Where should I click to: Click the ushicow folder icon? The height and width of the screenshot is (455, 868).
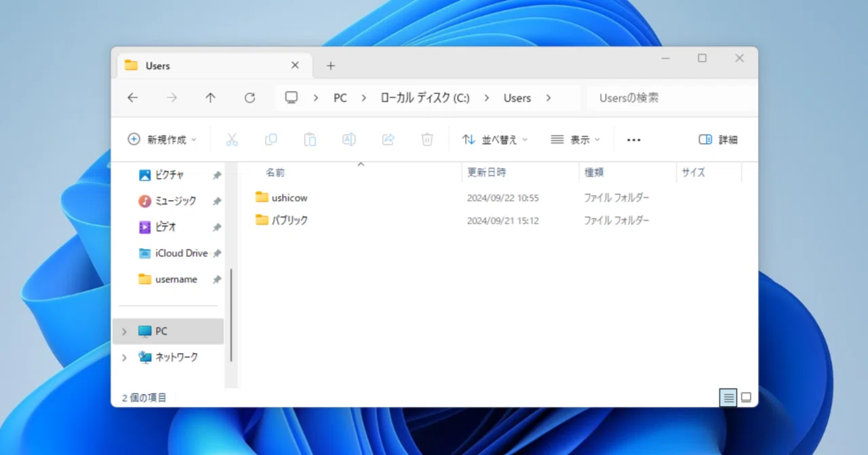pyautogui.click(x=262, y=197)
